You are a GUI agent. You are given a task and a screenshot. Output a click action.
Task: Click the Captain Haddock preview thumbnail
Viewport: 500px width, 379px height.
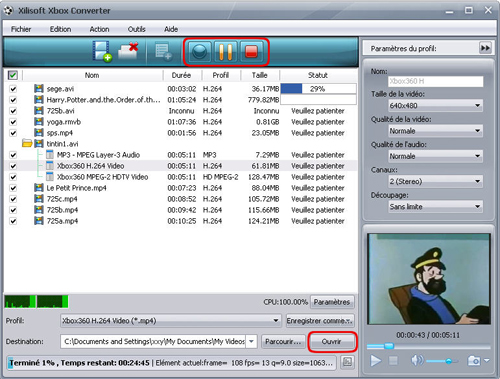[x=429, y=279]
